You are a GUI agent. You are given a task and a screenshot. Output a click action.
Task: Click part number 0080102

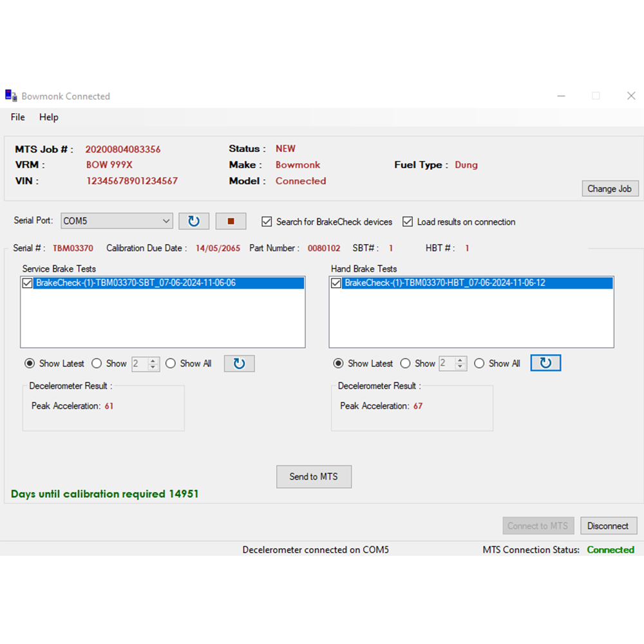[324, 249]
